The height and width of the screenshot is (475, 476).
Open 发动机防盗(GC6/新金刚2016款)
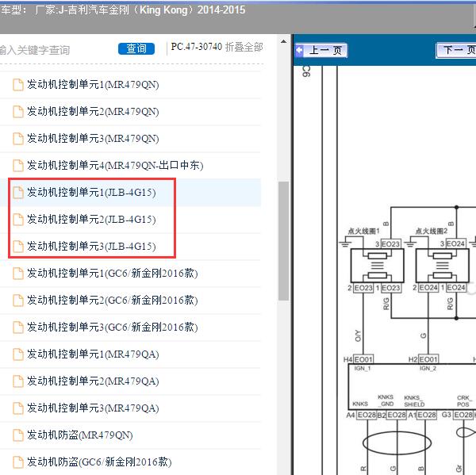click(x=99, y=462)
